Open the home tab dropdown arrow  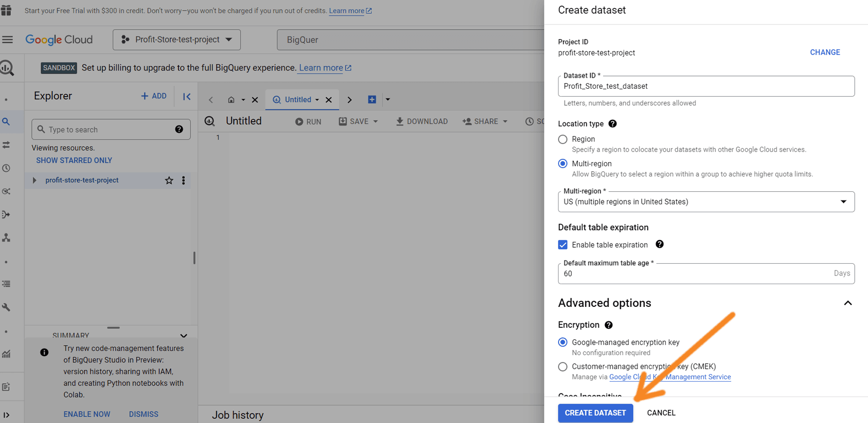click(x=243, y=100)
